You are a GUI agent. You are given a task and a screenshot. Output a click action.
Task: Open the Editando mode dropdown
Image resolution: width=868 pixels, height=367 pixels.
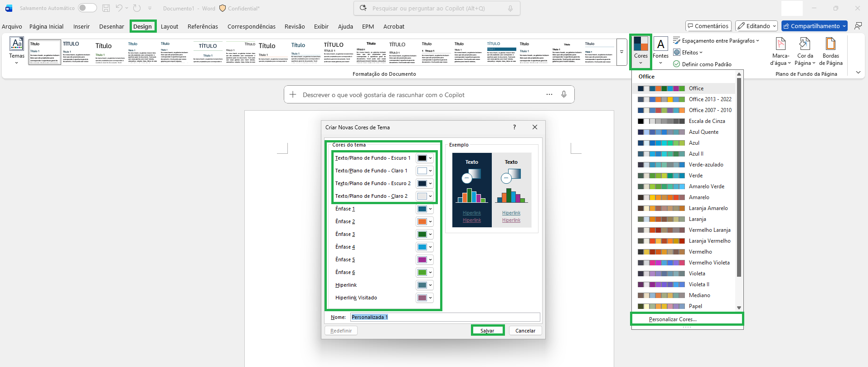click(x=756, y=26)
